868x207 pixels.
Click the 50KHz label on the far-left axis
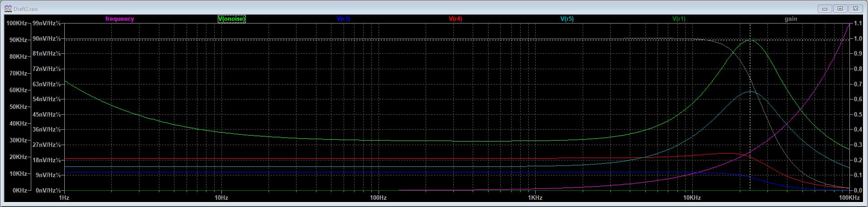18,107
